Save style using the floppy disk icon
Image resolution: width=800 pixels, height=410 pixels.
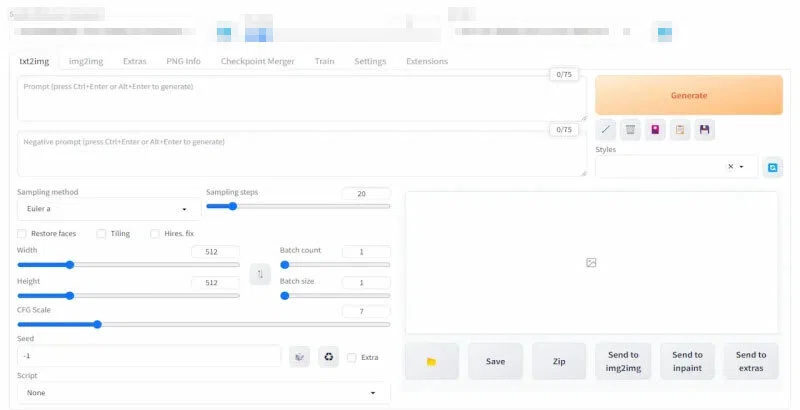pos(705,130)
